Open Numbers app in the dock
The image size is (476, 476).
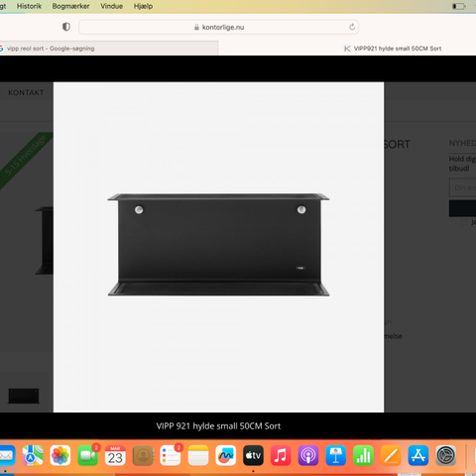pos(363,455)
